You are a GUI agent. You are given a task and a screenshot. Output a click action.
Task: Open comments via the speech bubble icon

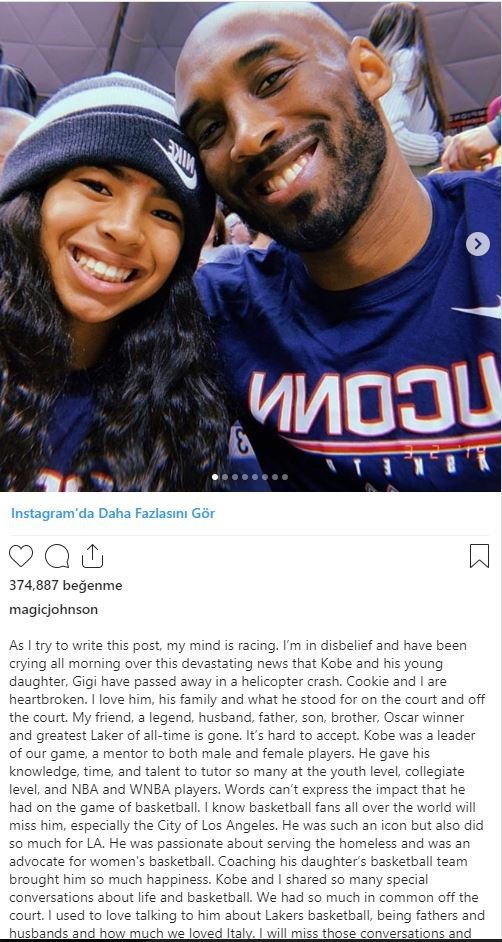pyautogui.click(x=57, y=556)
